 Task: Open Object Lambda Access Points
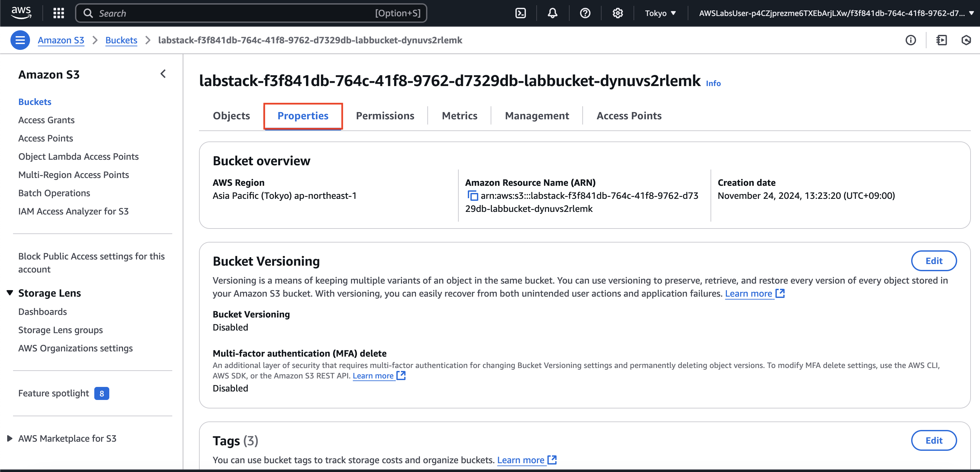pos(78,156)
